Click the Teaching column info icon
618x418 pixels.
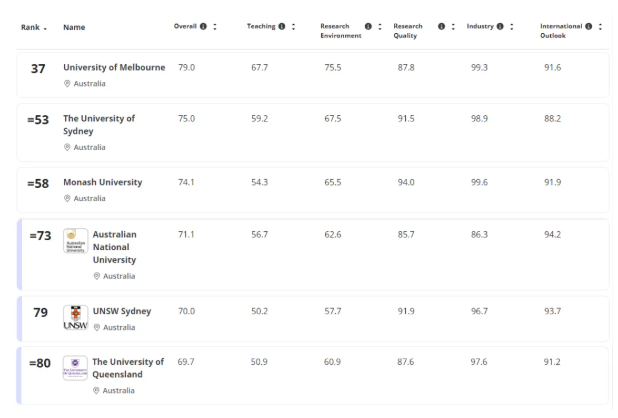(282, 26)
